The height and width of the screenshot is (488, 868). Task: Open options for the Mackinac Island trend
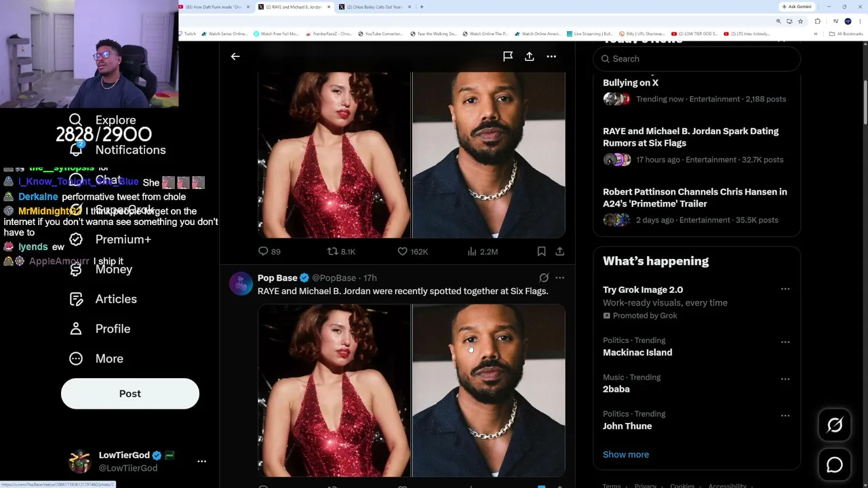pos(785,342)
